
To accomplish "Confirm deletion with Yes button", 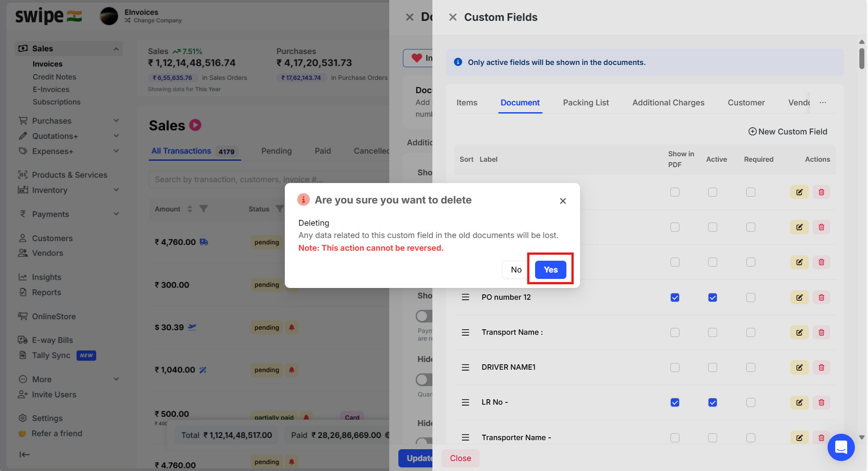I will click(x=551, y=270).
